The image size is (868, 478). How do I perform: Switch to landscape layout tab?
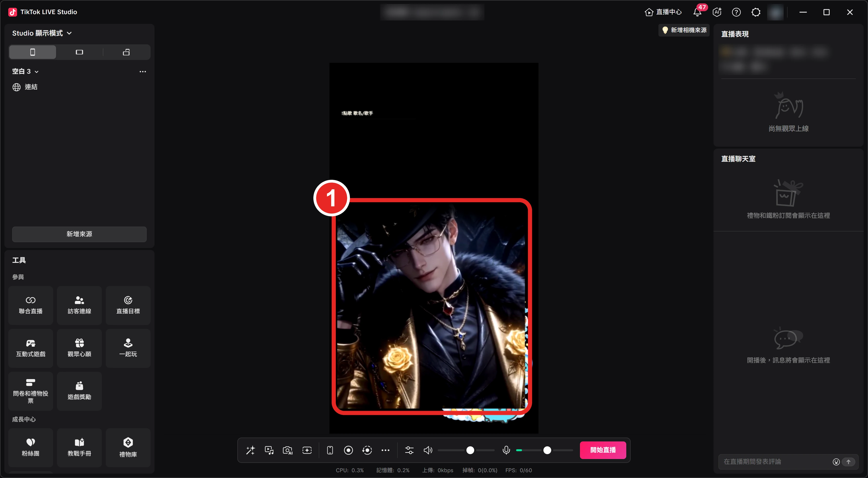(79, 52)
